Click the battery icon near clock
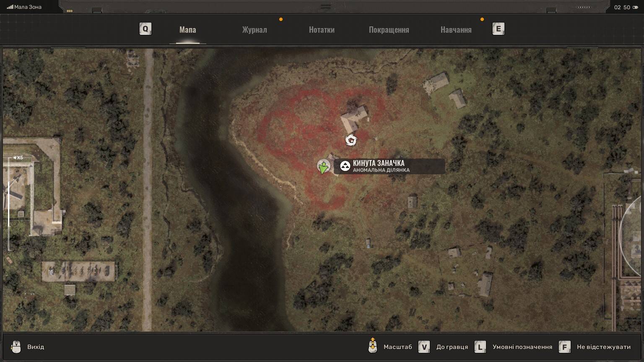This screenshot has height=362, width=644. tap(634, 7)
